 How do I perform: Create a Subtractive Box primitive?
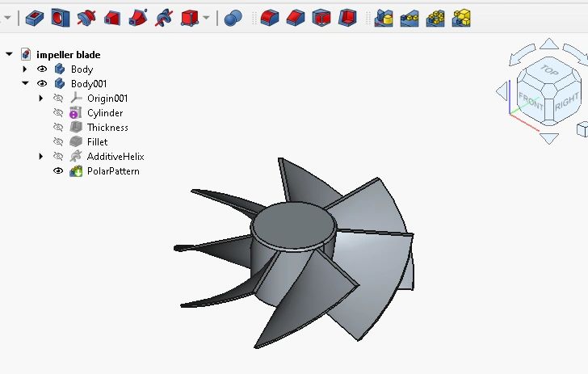(x=189, y=18)
